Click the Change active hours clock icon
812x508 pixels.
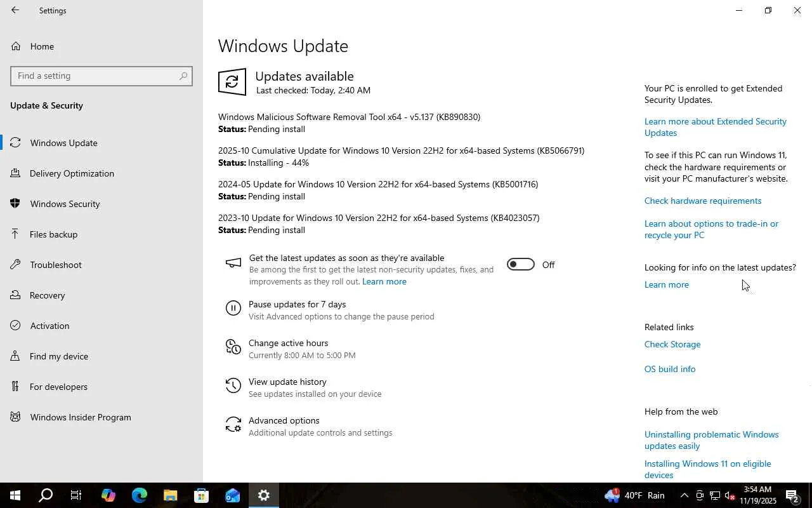point(233,347)
